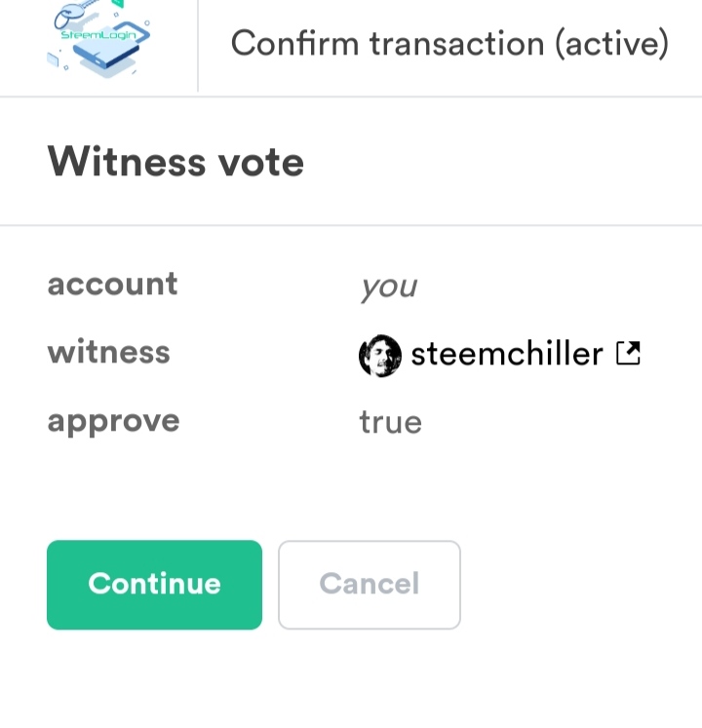Open the steemchiller witness name link
This screenshot has width=702, height=728.
(506, 354)
